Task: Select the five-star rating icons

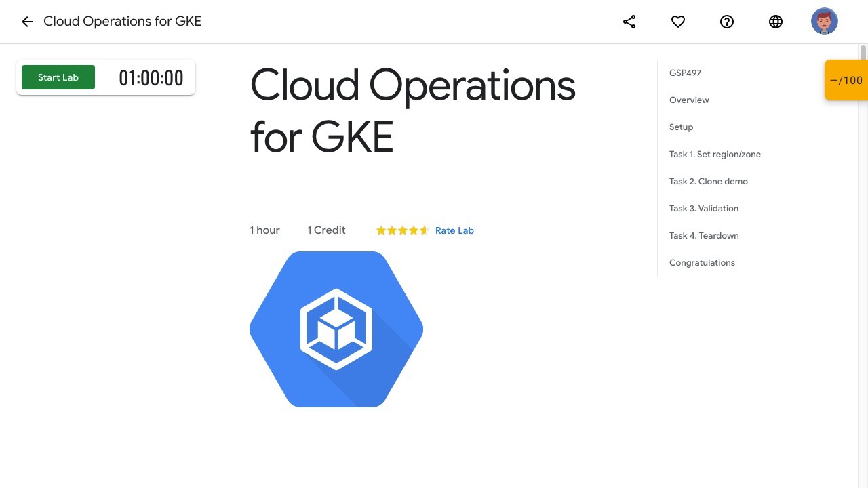Action: coord(403,230)
